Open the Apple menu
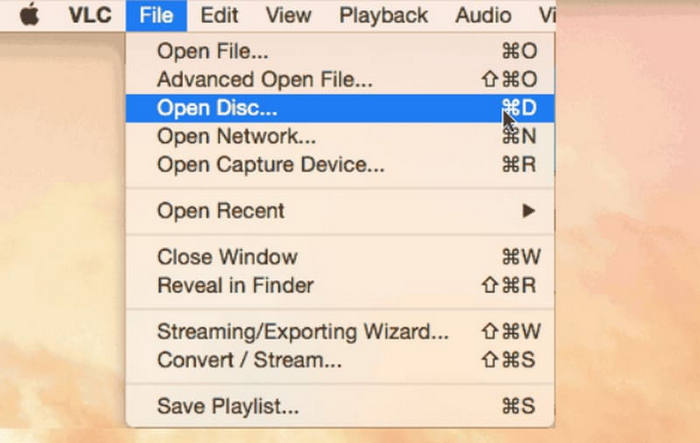700x443 pixels. click(x=29, y=15)
